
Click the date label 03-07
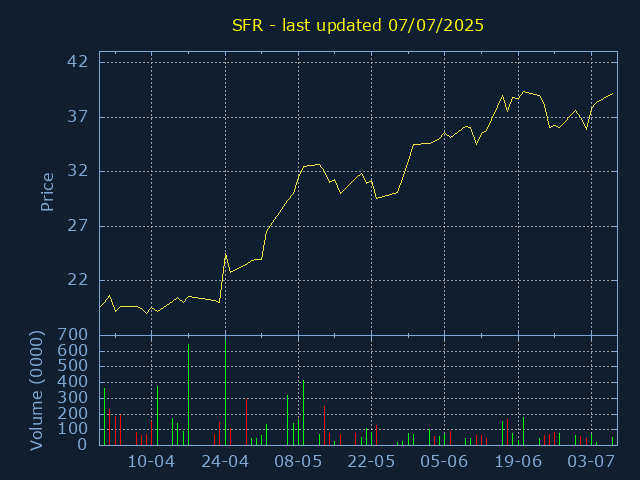pos(591,462)
